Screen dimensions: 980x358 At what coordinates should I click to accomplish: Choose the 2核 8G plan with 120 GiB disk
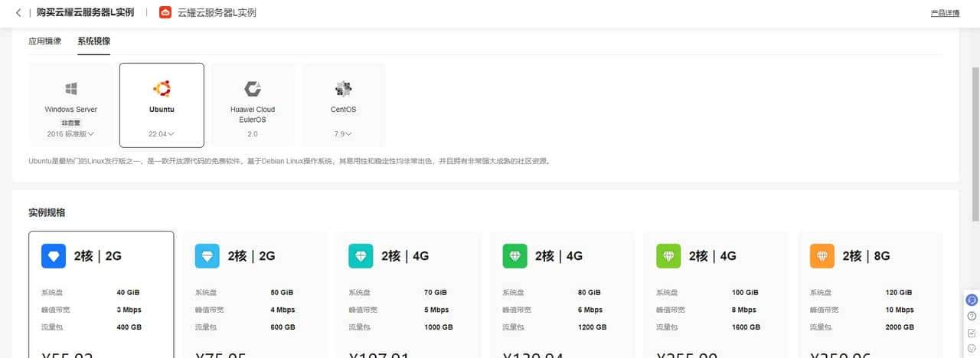pyautogui.click(x=871, y=294)
